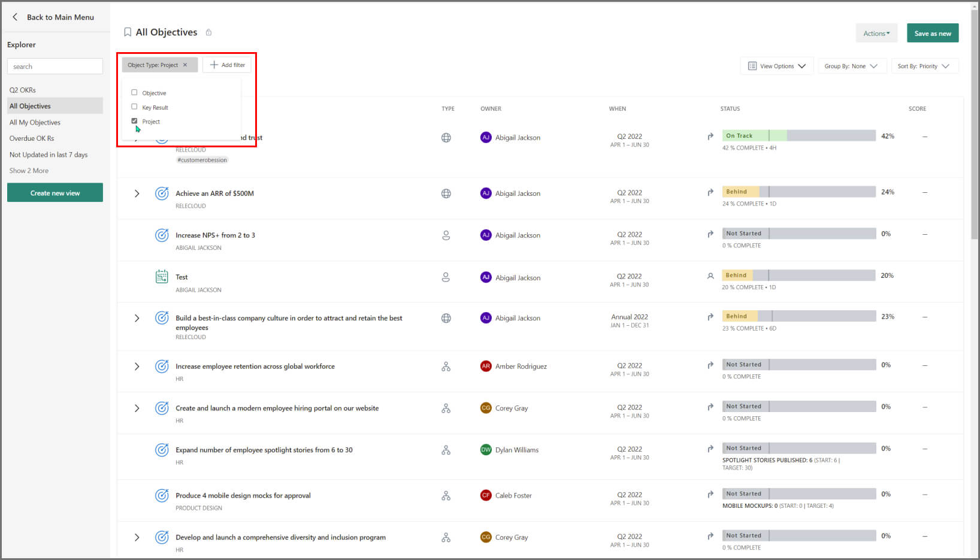The height and width of the screenshot is (560, 980).
Task: Click the On Track 42% progress bar
Action: point(799,136)
